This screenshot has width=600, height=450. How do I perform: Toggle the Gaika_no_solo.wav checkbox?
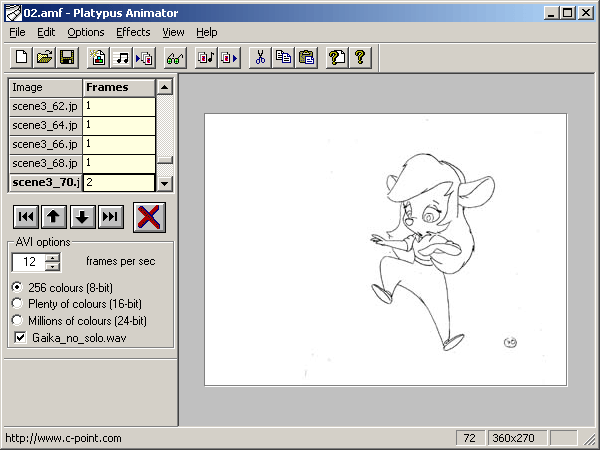tap(20, 338)
